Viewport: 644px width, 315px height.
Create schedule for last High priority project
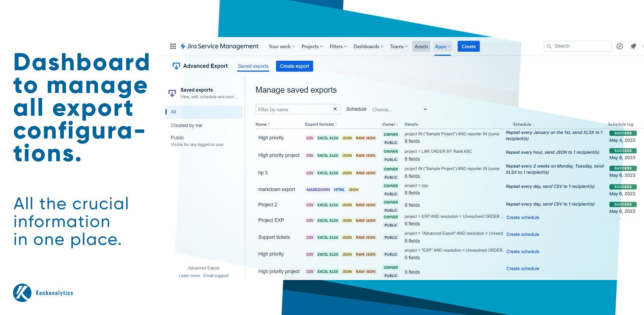pos(523,268)
